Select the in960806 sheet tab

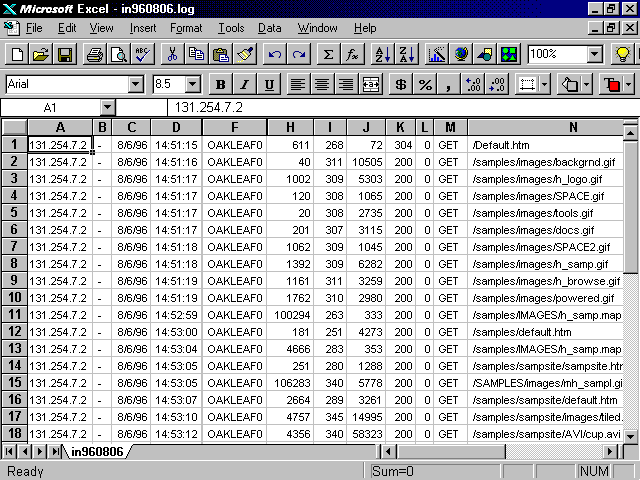point(96,452)
